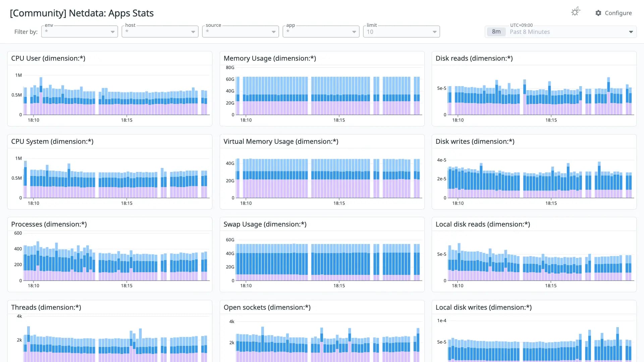The height and width of the screenshot is (362, 644).
Task: Open the Configure dashboard settings
Action: [x=613, y=13]
